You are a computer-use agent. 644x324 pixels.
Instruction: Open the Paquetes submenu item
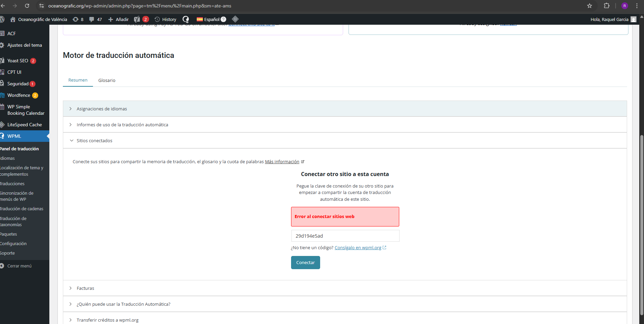8,234
